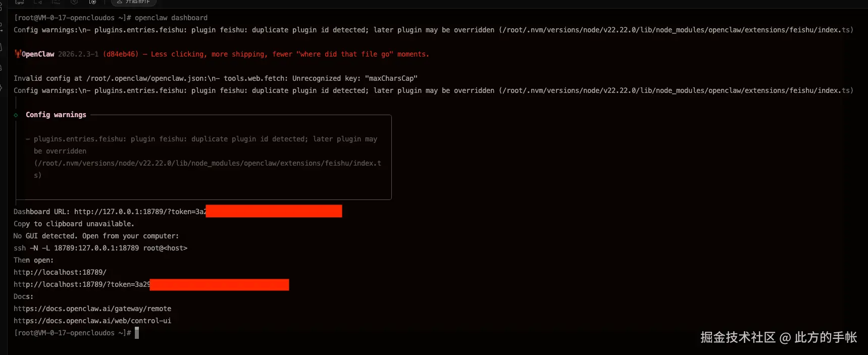Click the red redaction bar on Dashboard URL
The image size is (868, 355).
pos(274,211)
